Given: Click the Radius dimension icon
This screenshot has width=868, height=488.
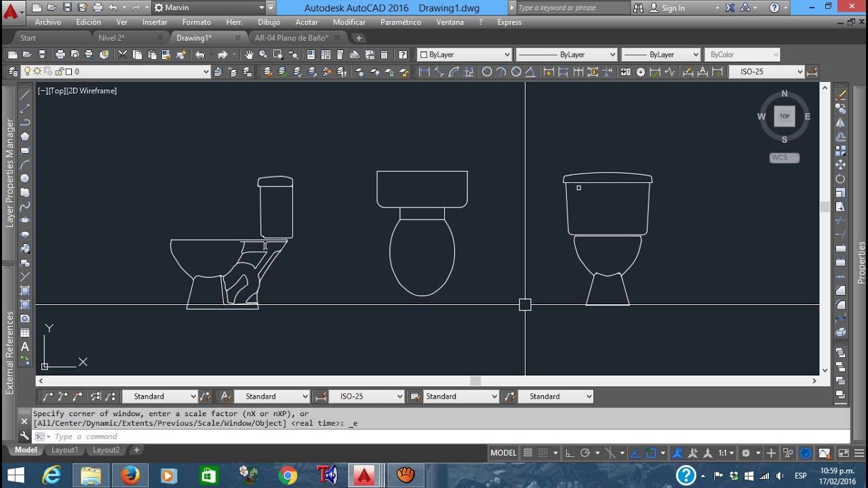Looking at the screenshot, I should click(486, 72).
